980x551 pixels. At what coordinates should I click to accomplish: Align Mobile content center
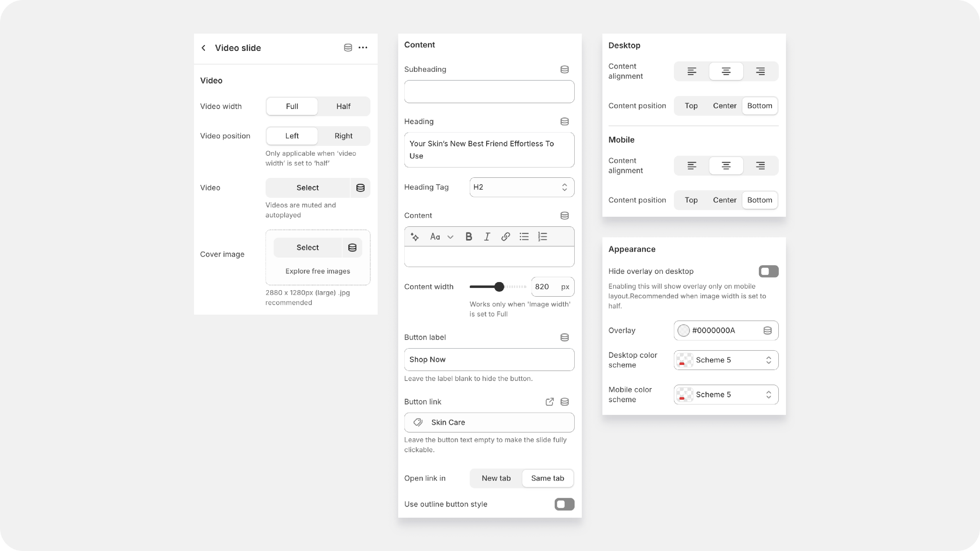click(726, 165)
